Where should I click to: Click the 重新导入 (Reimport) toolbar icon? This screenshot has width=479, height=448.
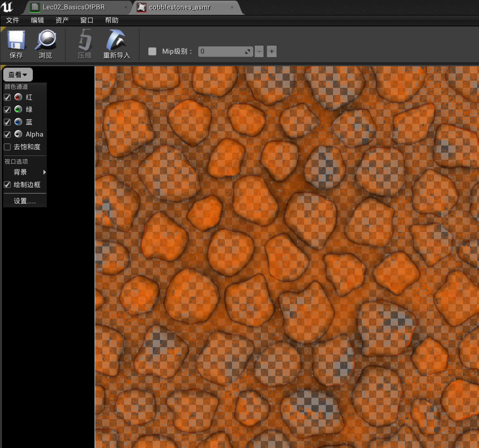[x=116, y=40]
